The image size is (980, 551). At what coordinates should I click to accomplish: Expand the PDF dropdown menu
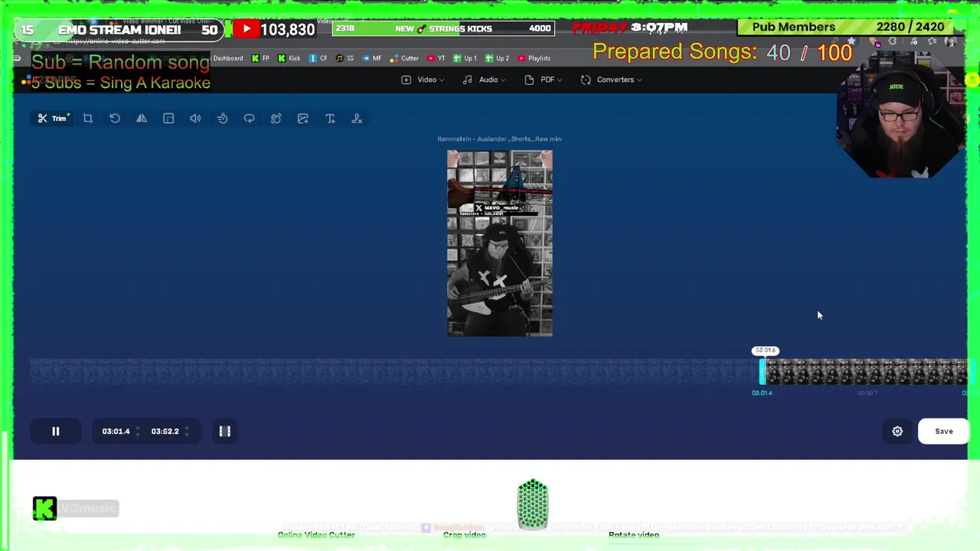(x=544, y=80)
